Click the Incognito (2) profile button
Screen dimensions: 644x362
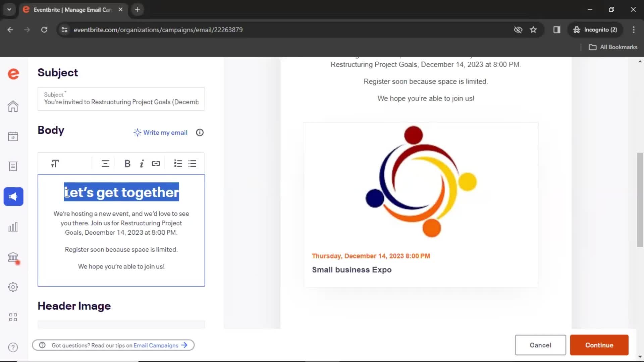point(595,30)
